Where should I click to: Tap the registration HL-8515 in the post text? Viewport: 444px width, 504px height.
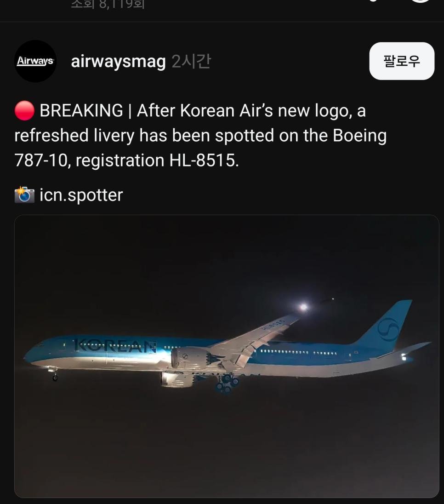[204, 160]
